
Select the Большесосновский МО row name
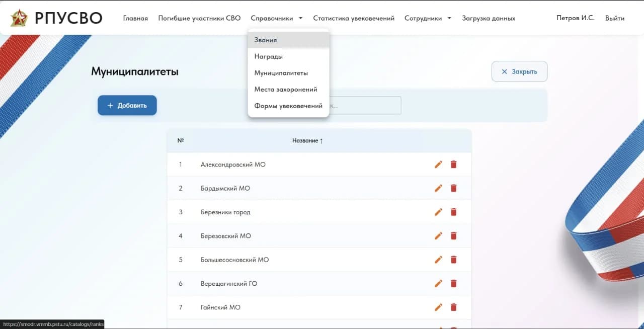pyautogui.click(x=234, y=260)
